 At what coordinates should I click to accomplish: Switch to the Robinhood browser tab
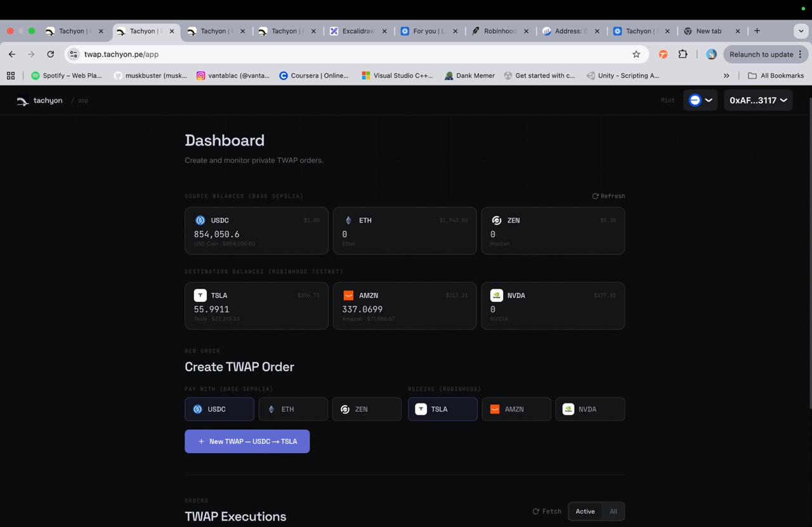click(499, 31)
